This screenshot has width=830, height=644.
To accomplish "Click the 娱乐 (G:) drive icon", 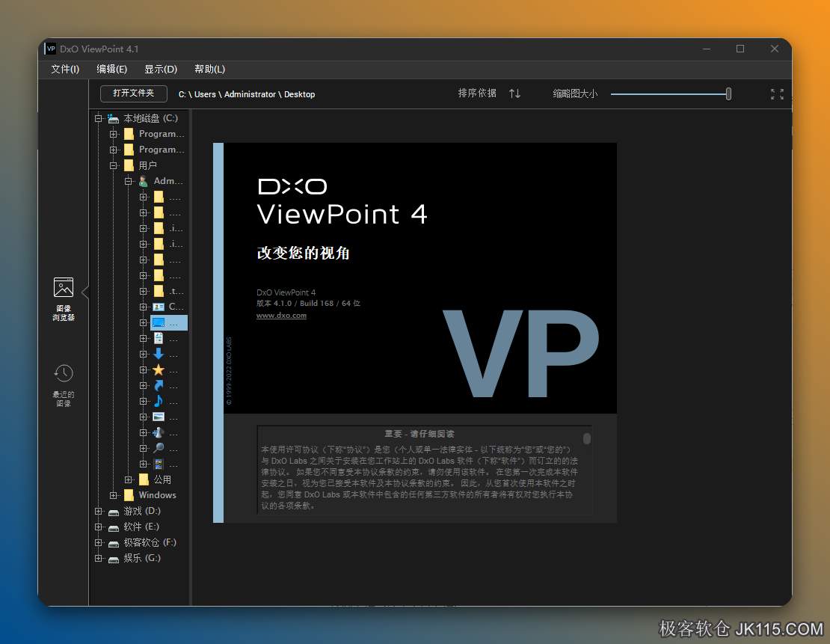I will (113, 559).
